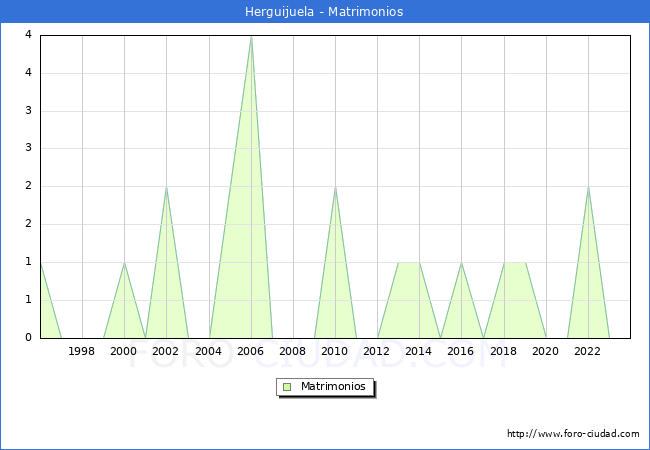Screen dimensions: 650x450
Task: Click the 1998 x-axis label
Action: click(82, 351)
